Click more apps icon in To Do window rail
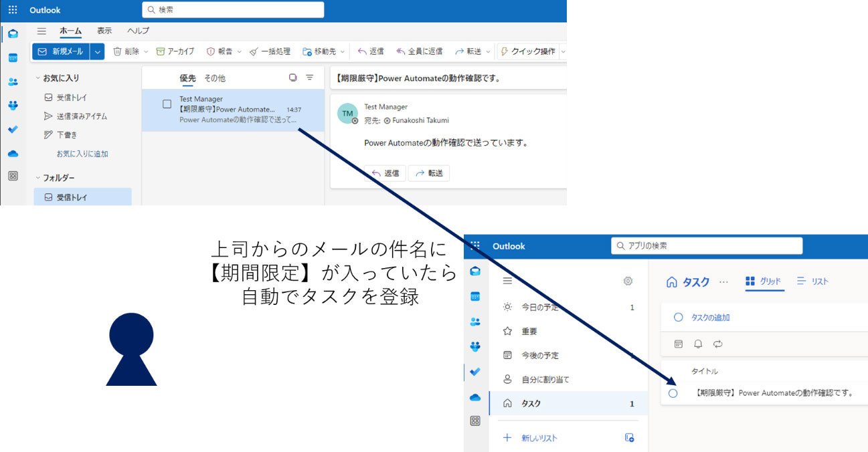 [x=475, y=421]
